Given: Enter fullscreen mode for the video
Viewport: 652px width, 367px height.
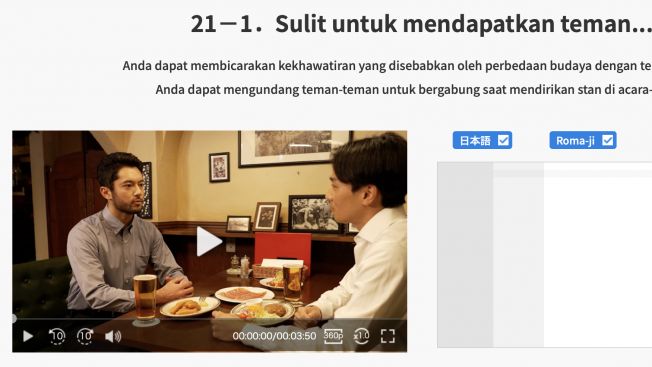Looking at the screenshot, I should 388,336.
